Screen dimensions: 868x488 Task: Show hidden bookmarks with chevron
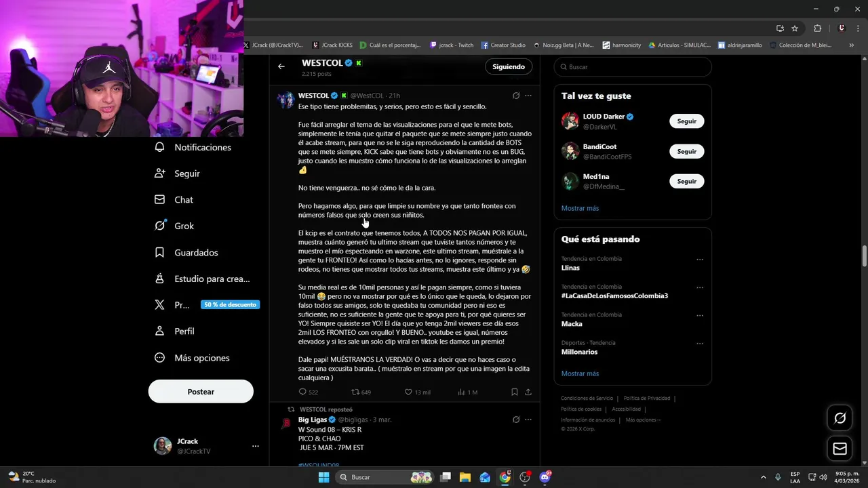tap(852, 45)
